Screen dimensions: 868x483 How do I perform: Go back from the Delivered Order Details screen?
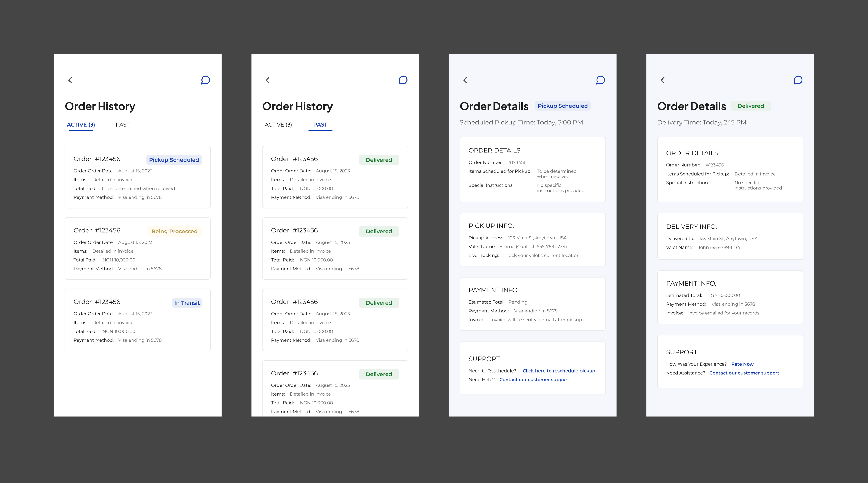pyautogui.click(x=663, y=80)
